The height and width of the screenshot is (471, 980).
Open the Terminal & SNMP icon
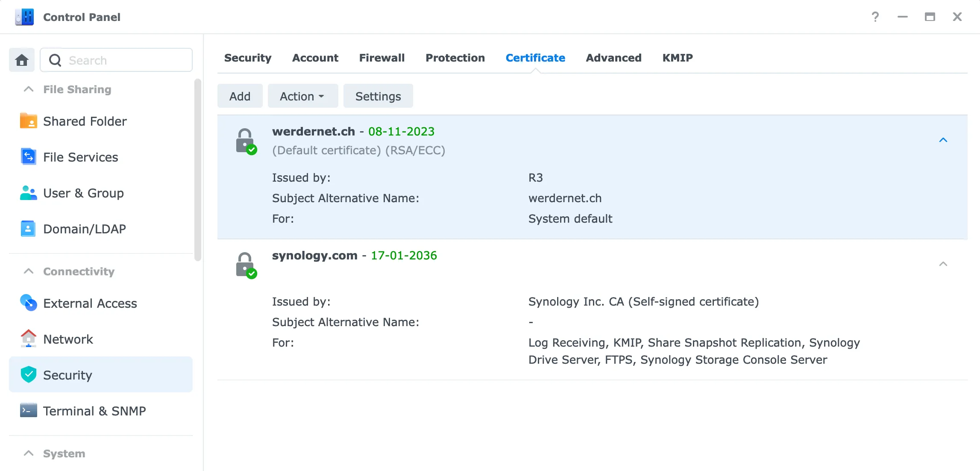tap(29, 411)
